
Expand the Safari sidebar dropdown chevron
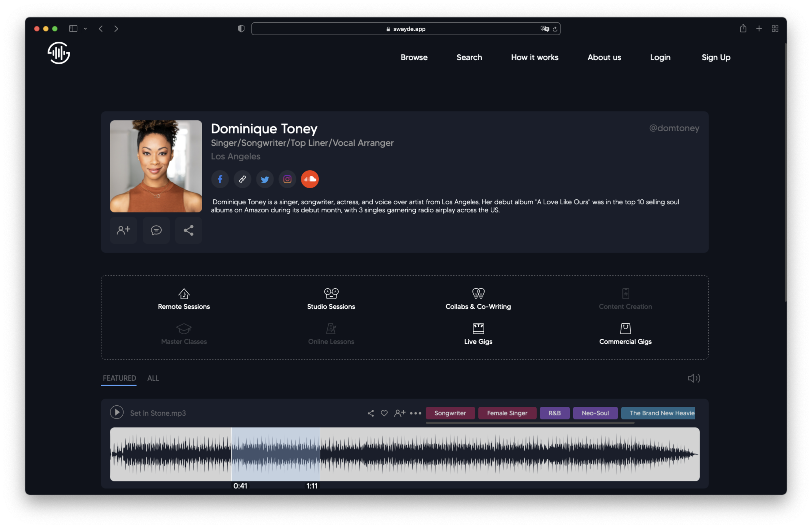85,29
